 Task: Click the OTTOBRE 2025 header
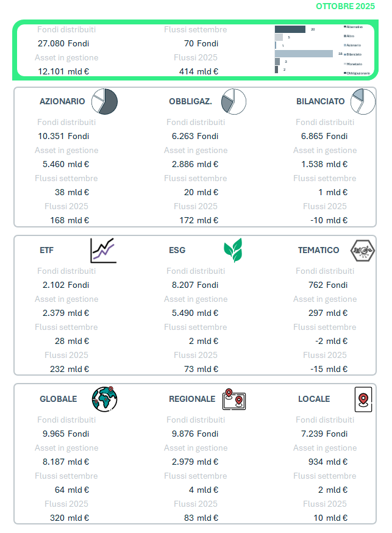pyautogui.click(x=345, y=6)
